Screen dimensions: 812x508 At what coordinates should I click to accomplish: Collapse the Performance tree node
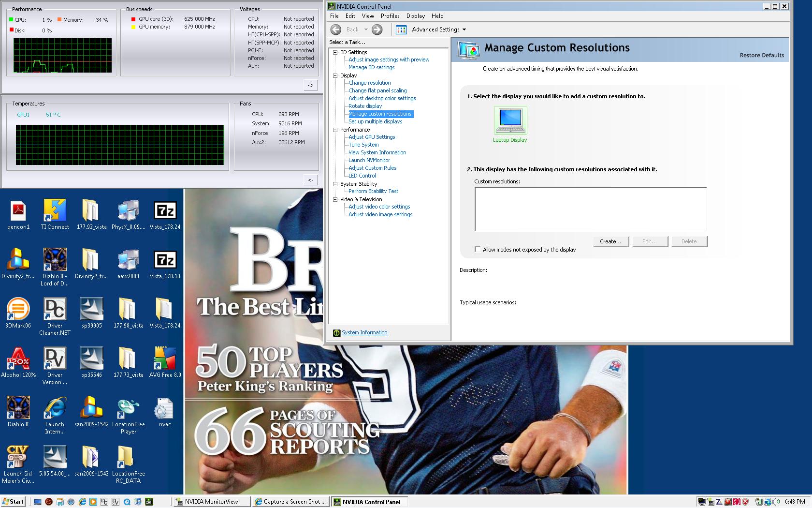[x=335, y=130]
